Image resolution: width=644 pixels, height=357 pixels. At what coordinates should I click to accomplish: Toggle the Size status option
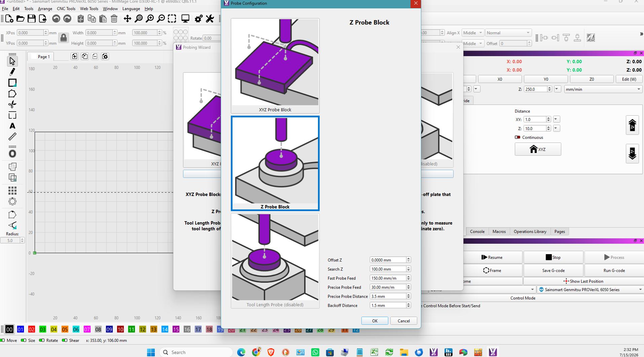point(24,340)
